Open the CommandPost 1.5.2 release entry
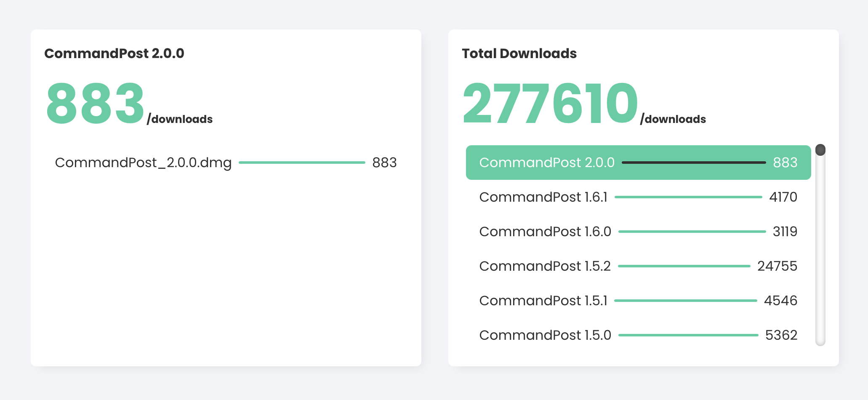The height and width of the screenshot is (400, 868). [x=545, y=266]
